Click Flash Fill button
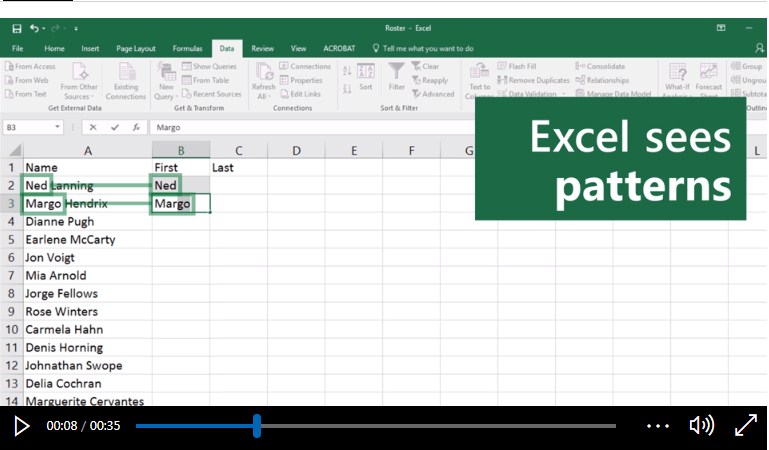 point(517,66)
